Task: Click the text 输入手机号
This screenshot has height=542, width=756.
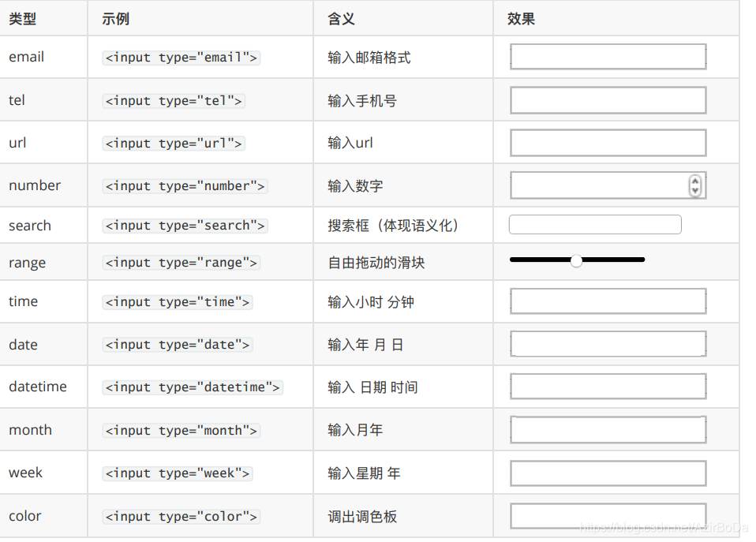Action: [x=362, y=101]
